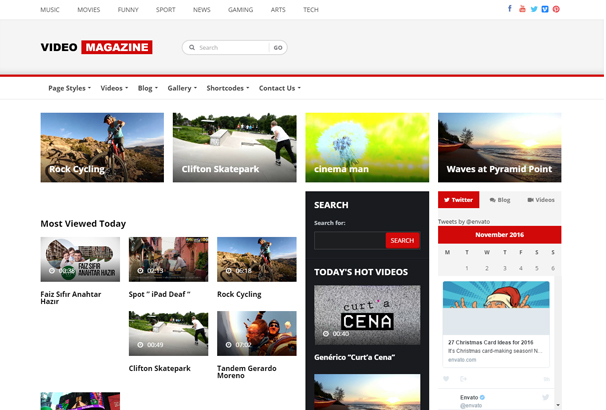Click the verified badge next to Envato
606x410 pixels.
coord(482,397)
